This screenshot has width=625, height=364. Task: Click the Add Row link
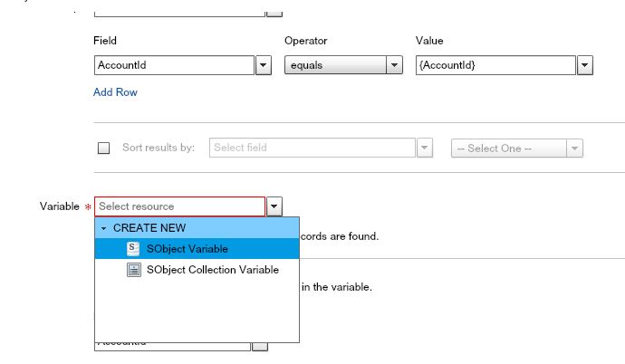click(x=115, y=92)
